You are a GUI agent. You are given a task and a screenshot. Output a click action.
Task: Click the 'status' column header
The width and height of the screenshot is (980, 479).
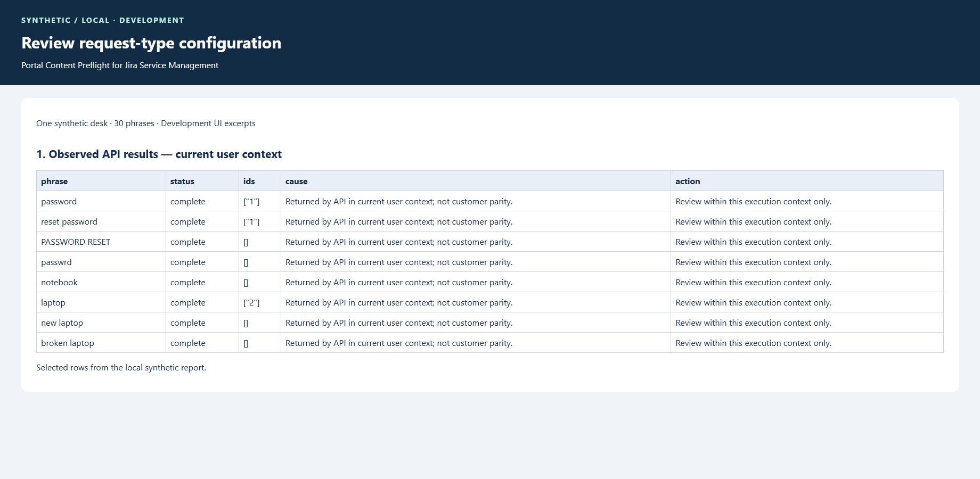click(202, 181)
